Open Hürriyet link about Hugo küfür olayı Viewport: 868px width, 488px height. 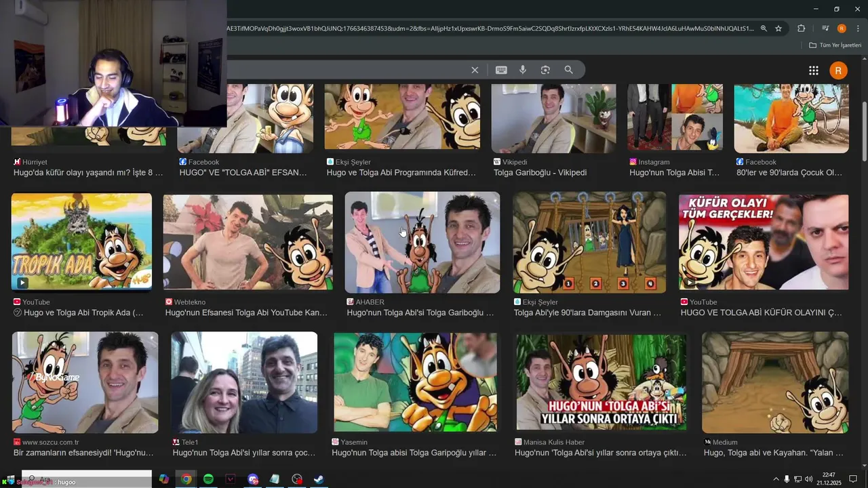click(88, 173)
